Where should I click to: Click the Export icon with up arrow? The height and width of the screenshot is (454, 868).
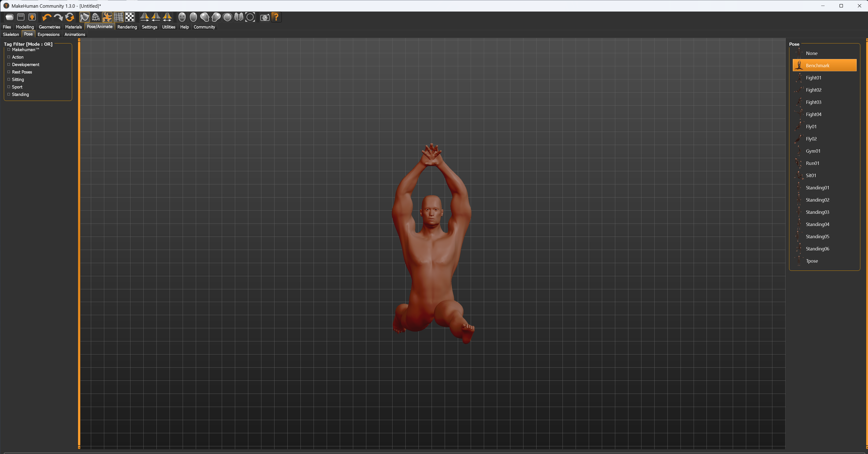point(32,17)
